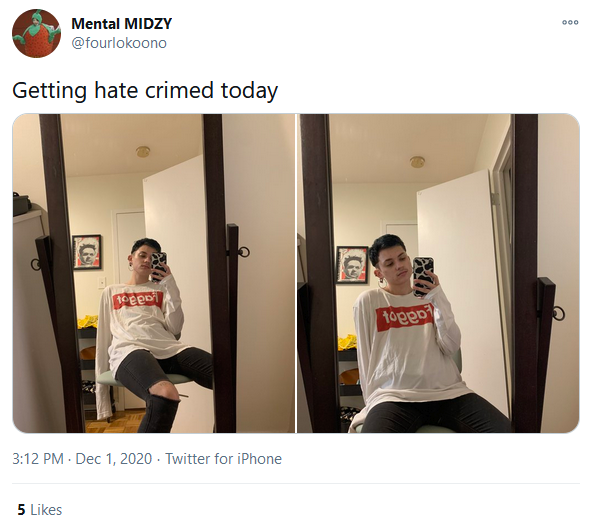Open the left mirror selfie photo
The image size is (593, 532).
[154, 273]
